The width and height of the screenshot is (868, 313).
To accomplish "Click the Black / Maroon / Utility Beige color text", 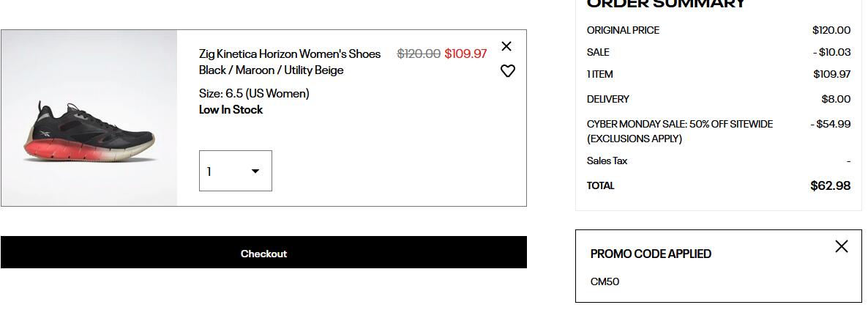I will pyautogui.click(x=272, y=70).
